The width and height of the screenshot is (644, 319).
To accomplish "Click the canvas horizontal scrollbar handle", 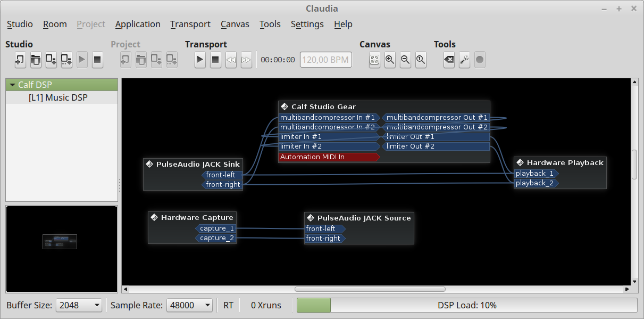I will coord(370,289).
